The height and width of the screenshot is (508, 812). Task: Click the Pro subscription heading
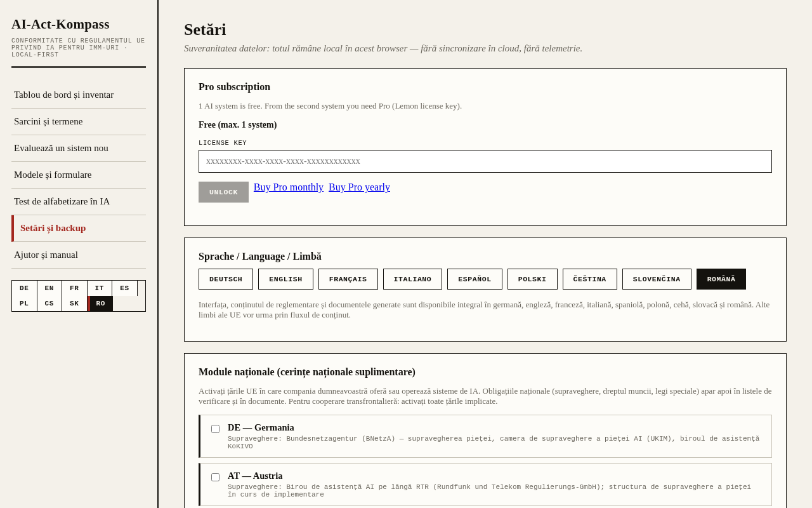click(234, 87)
